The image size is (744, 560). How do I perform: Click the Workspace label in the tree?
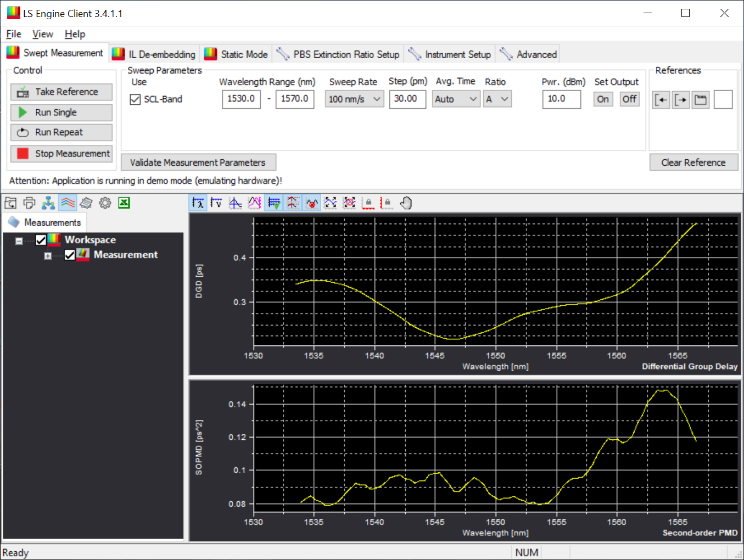click(90, 240)
